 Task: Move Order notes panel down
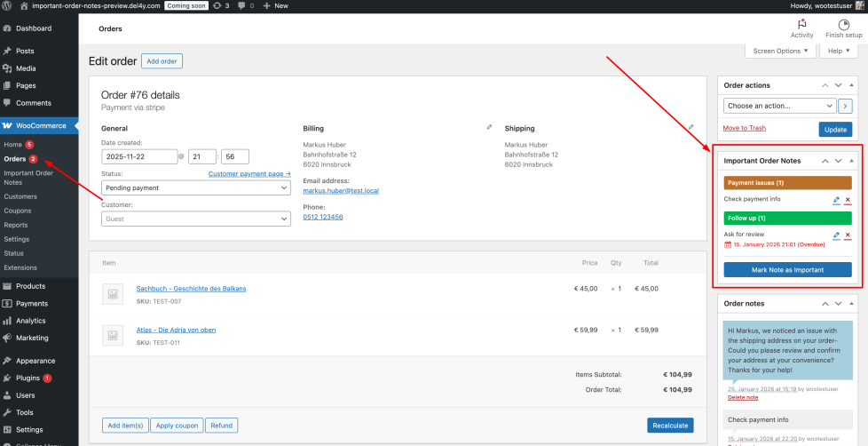coord(838,304)
